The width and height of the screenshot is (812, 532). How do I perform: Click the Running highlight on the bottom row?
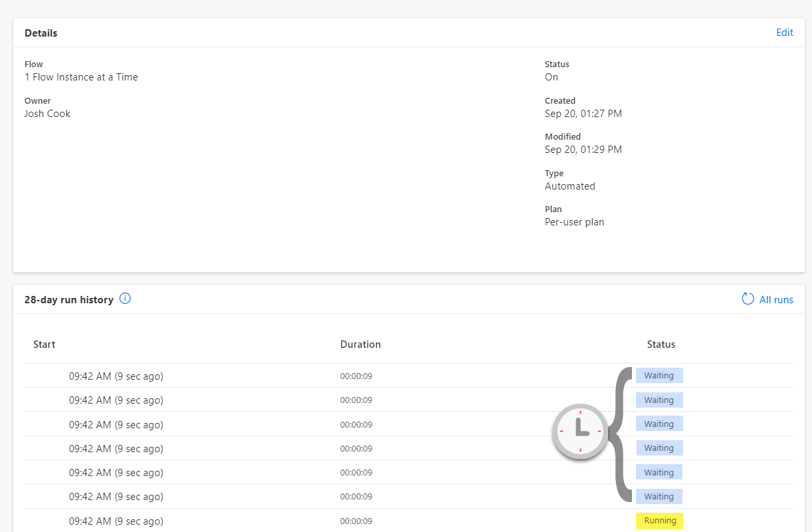coord(659,521)
